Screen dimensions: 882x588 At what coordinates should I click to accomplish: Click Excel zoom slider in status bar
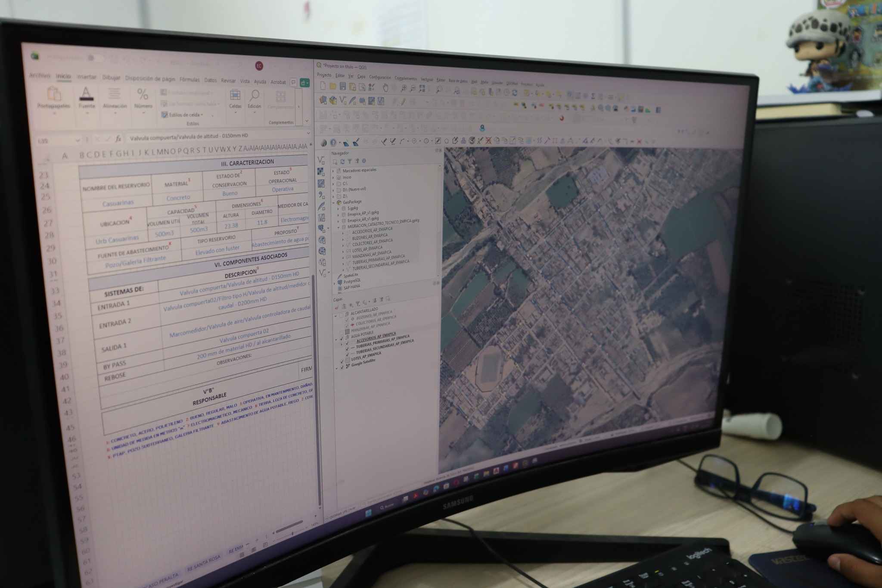point(292,534)
